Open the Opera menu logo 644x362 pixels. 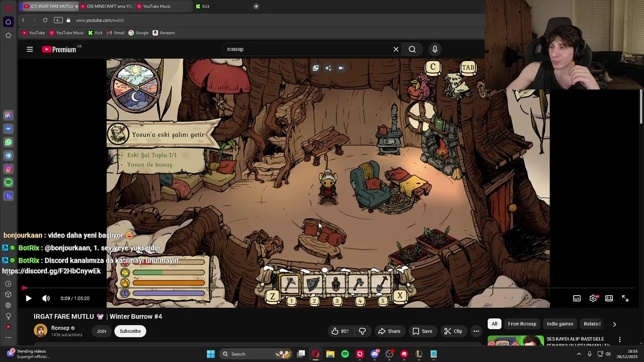tap(8, 7)
